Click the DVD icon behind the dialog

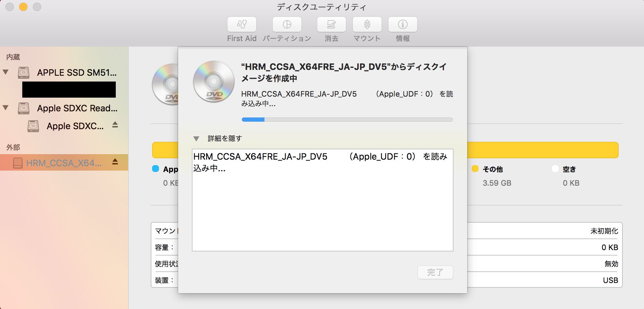coord(165,84)
